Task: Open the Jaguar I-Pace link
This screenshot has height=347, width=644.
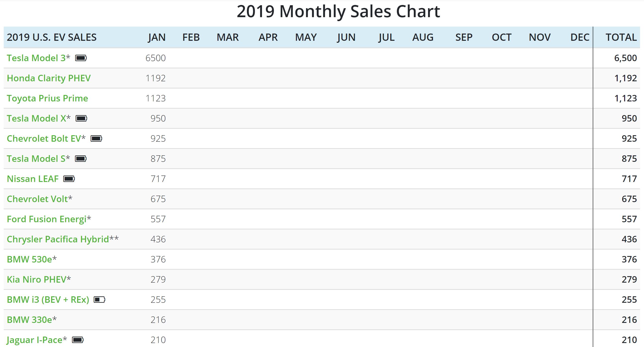Action: (35, 340)
